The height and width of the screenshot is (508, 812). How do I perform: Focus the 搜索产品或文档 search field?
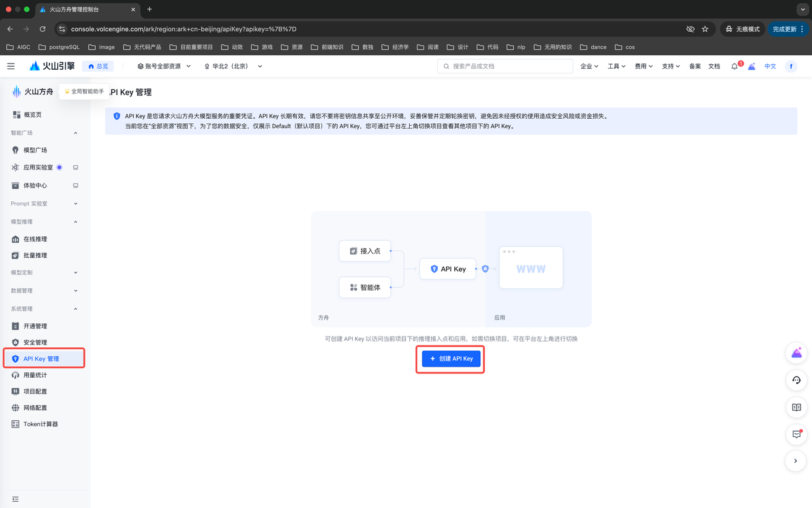point(505,66)
